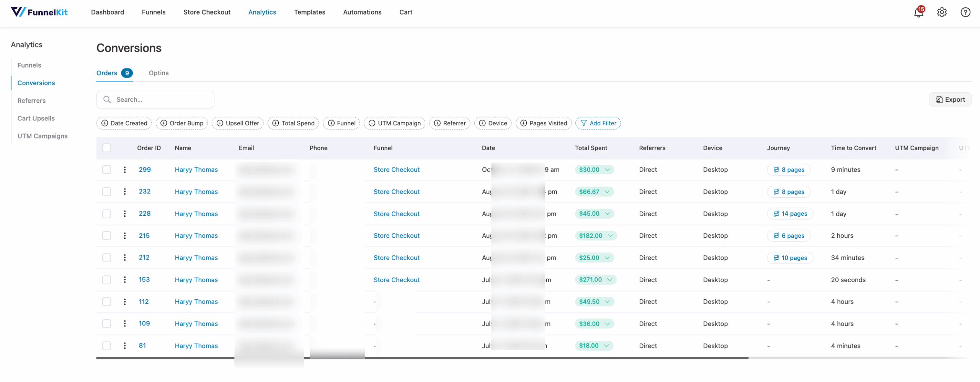
Task: Select checkbox for order 299
Action: click(107, 169)
